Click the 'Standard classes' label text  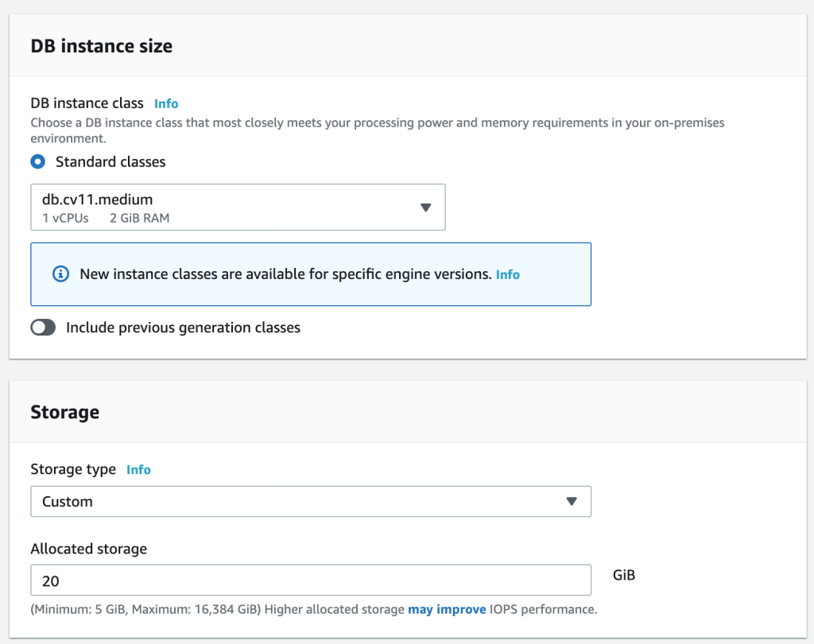tap(110, 161)
